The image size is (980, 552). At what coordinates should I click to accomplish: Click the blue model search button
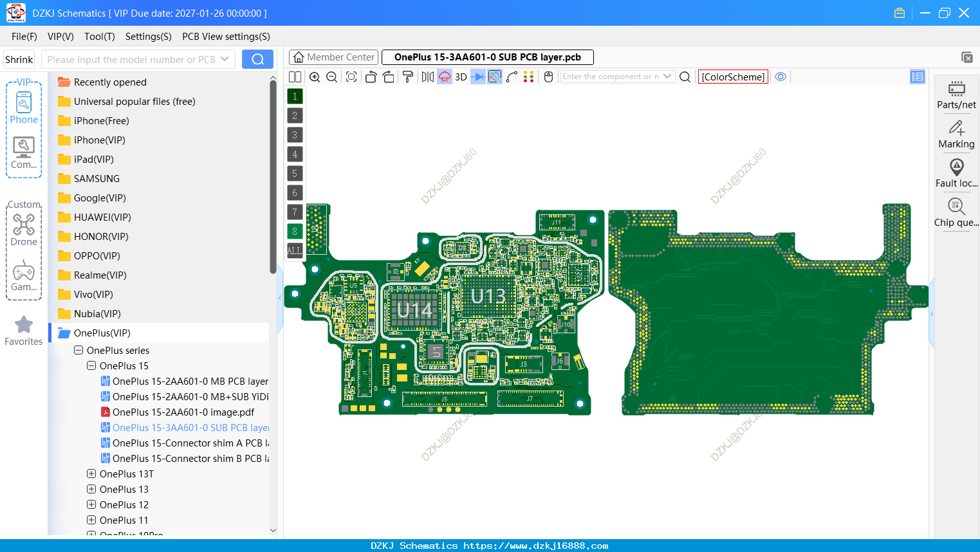pos(257,59)
